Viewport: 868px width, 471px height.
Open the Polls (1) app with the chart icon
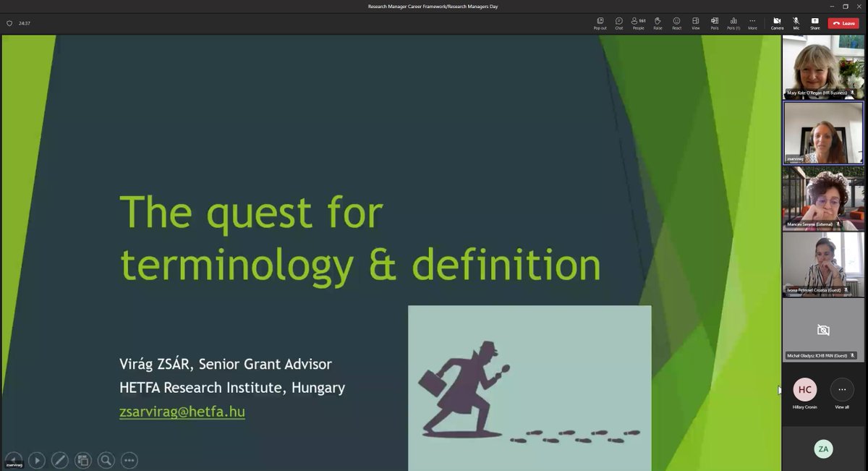pyautogui.click(x=733, y=23)
